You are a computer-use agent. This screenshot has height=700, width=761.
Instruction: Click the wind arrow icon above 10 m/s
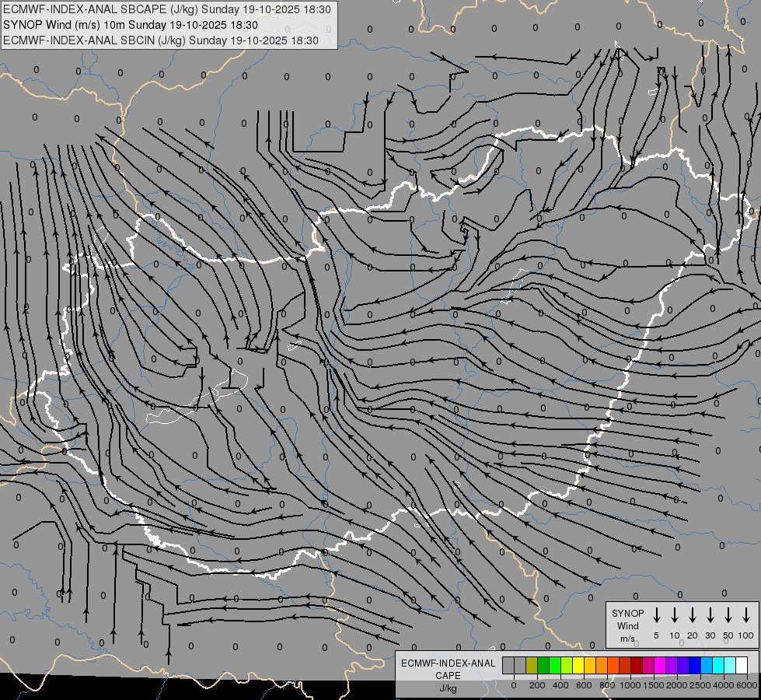pos(675,615)
